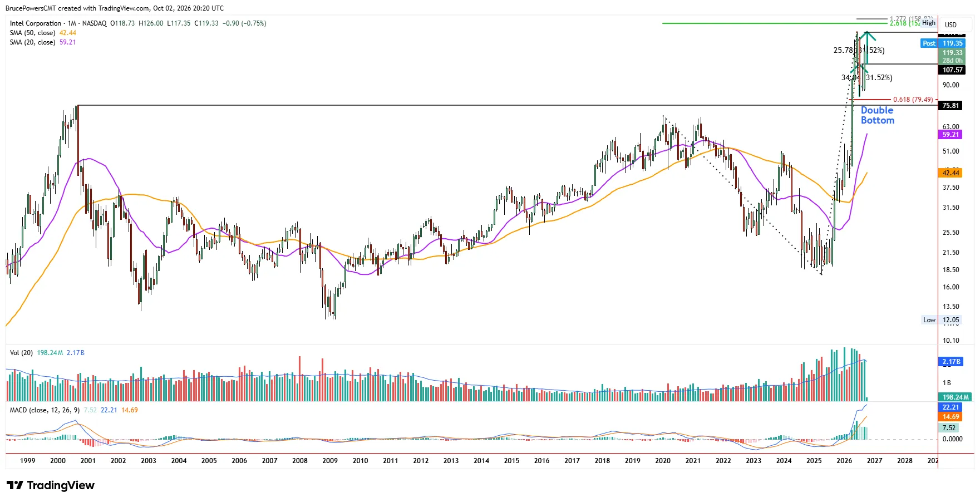Click the black 107.57 price label

click(952, 70)
